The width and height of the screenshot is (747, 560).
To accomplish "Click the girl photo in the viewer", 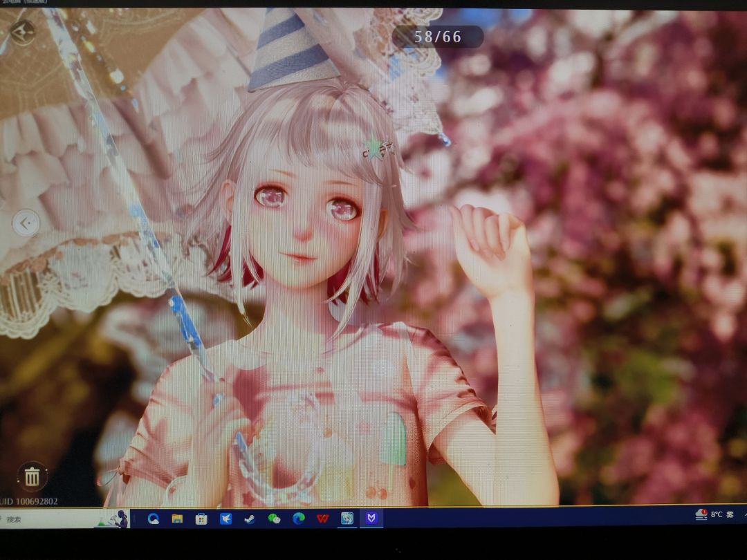I will tap(373, 257).
